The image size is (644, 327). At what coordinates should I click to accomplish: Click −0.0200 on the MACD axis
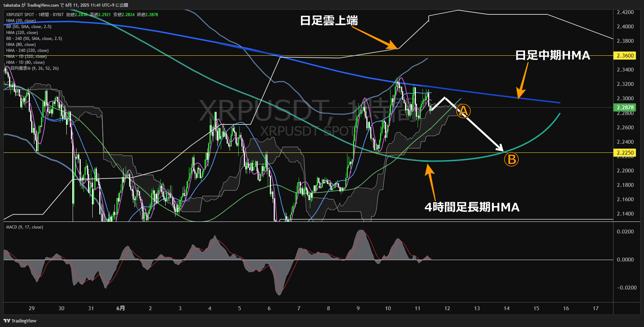[627, 288]
